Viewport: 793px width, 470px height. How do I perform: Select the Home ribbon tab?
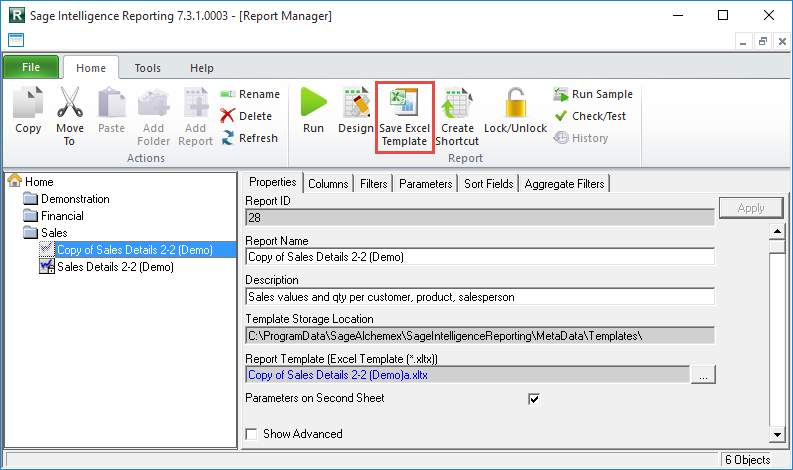click(91, 68)
